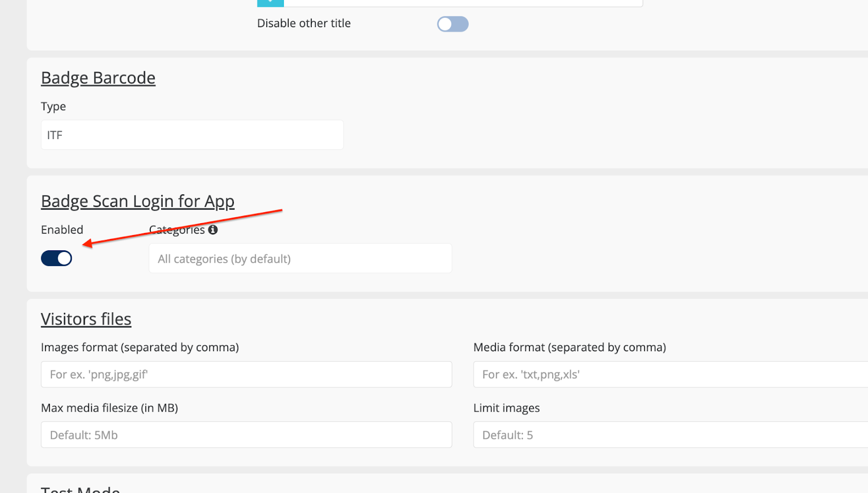
Task: Click the Max media filesize label
Action: [x=109, y=408]
